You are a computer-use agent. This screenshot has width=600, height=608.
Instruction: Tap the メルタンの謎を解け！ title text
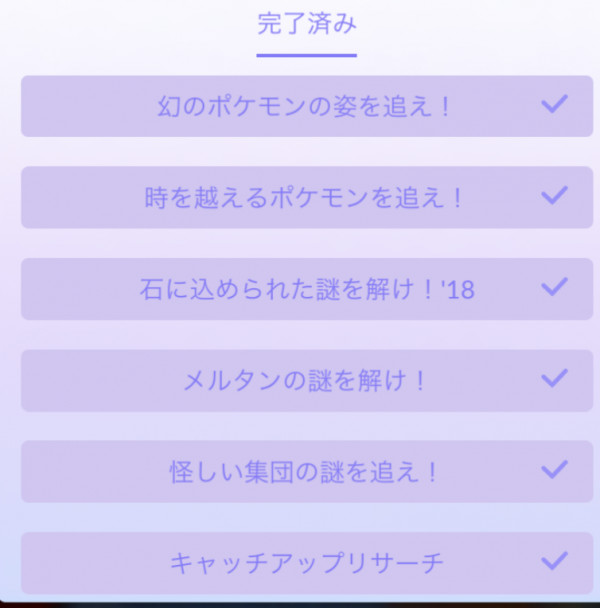pyautogui.click(x=304, y=381)
